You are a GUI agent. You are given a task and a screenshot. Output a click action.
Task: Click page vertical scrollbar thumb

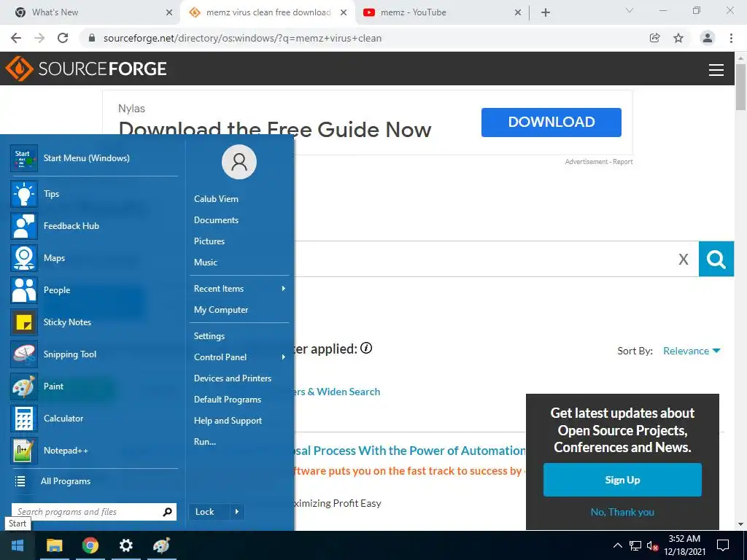[x=740, y=87]
